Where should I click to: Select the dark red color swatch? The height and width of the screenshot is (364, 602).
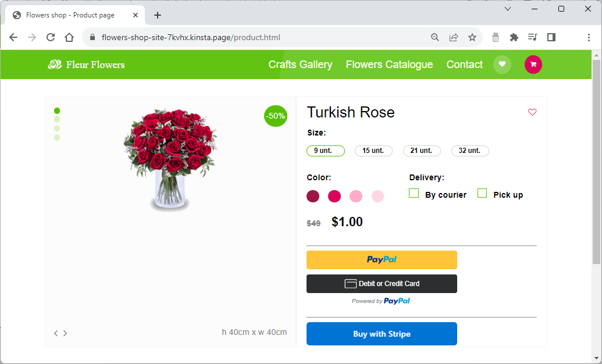click(312, 196)
